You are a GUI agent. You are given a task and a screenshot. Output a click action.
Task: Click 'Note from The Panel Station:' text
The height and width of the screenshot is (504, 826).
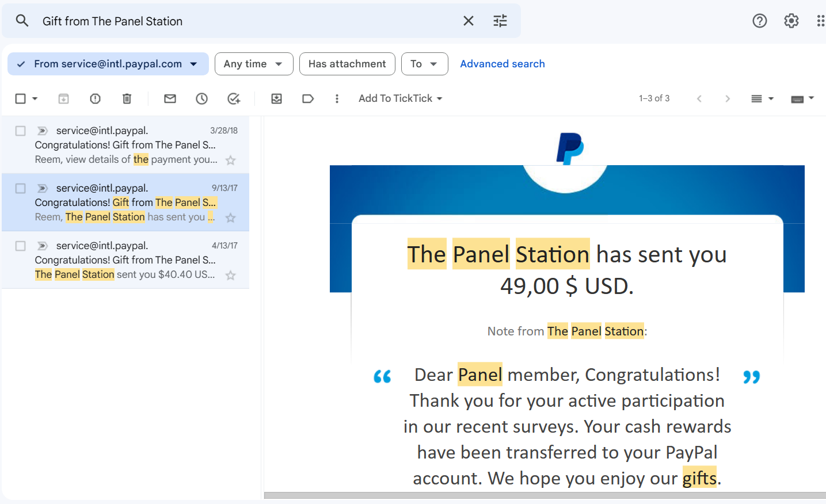pos(567,331)
